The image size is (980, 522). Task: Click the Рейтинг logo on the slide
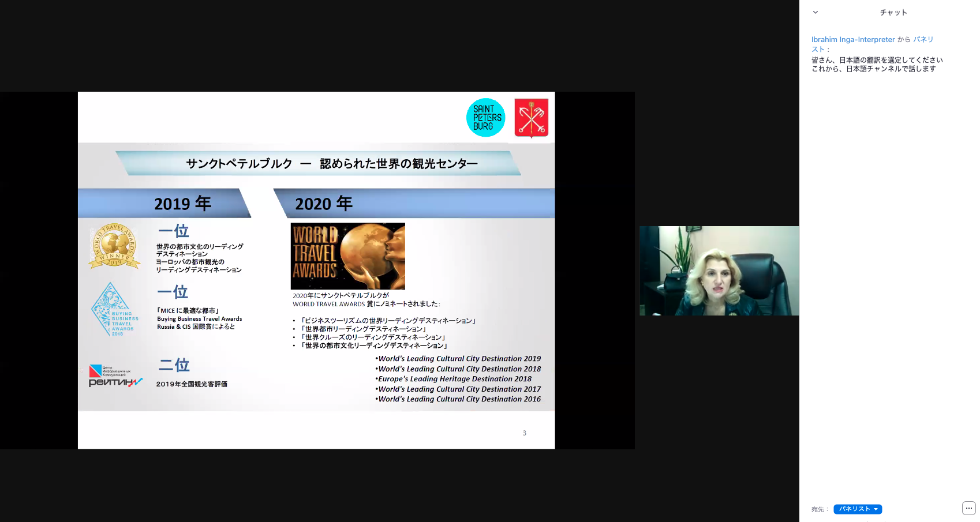tap(114, 376)
